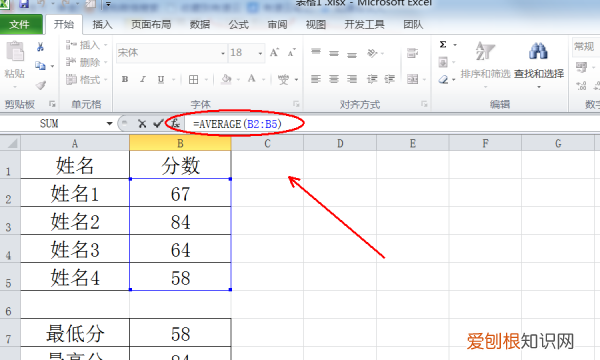Expand the Name Box dropdown
The image size is (600, 360).
109,123
